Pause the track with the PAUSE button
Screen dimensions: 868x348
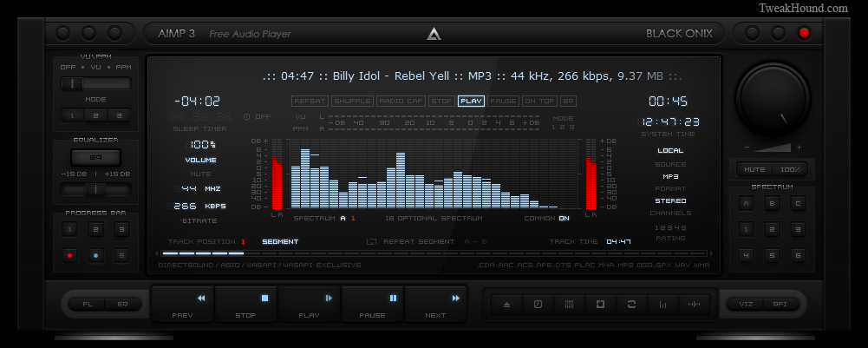click(373, 305)
